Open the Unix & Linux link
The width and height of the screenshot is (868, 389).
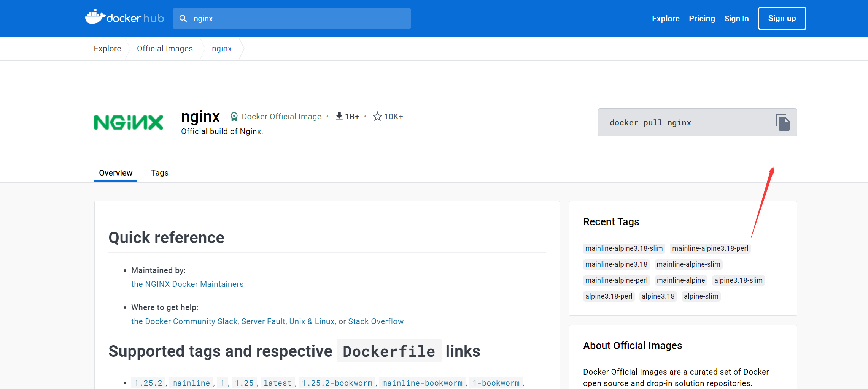pos(312,321)
